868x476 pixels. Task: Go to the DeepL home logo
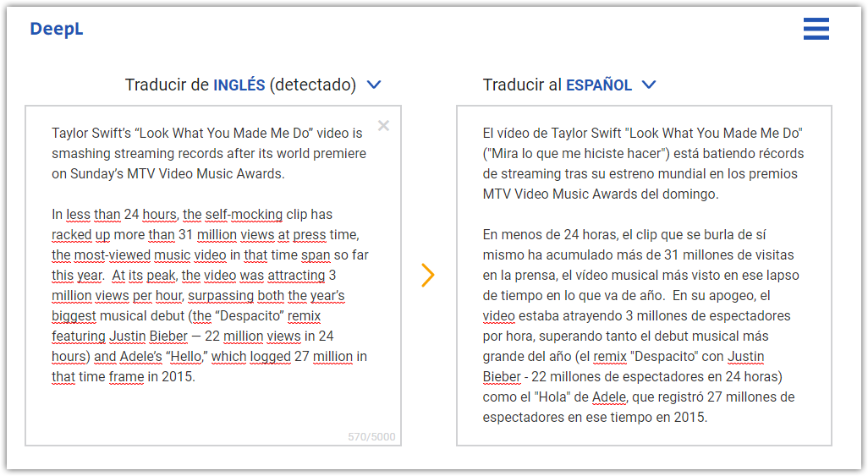57,30
